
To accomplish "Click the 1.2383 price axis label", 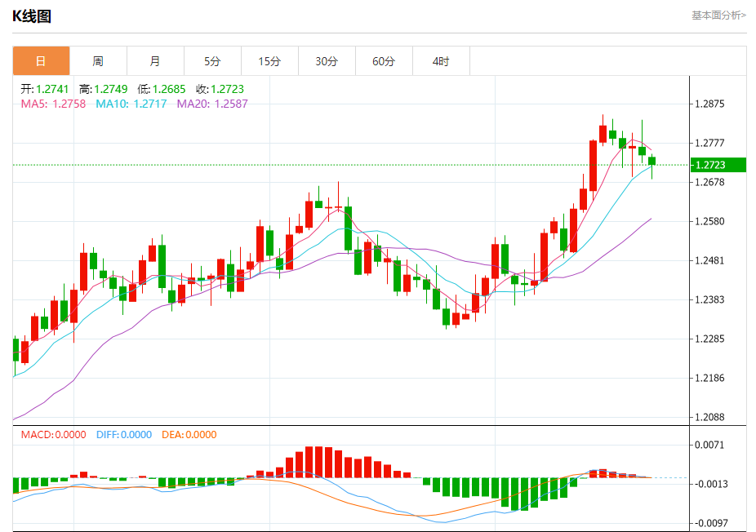I will click(x=709, y=299).
